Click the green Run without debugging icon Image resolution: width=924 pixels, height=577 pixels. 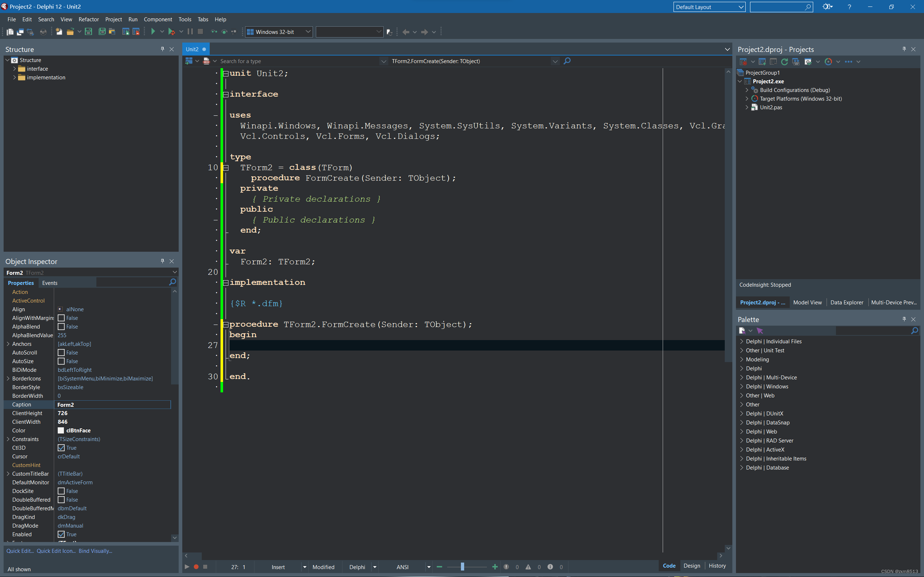click(153, 32)
